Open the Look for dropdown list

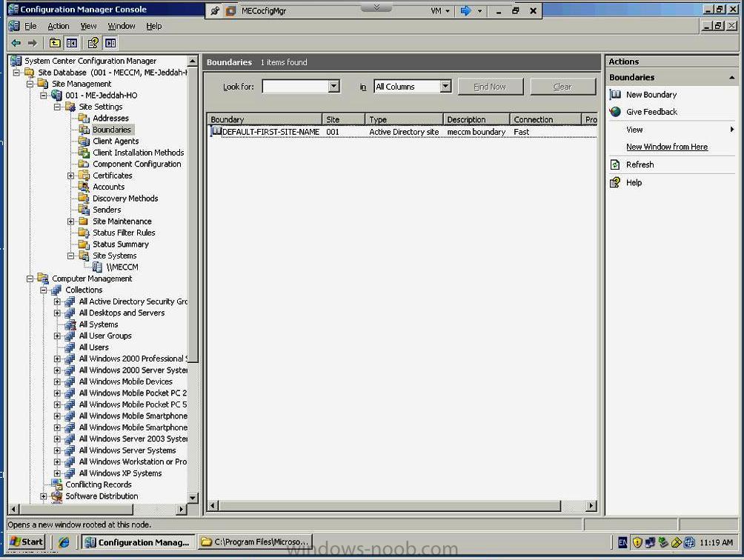click(x=334, y=87)
